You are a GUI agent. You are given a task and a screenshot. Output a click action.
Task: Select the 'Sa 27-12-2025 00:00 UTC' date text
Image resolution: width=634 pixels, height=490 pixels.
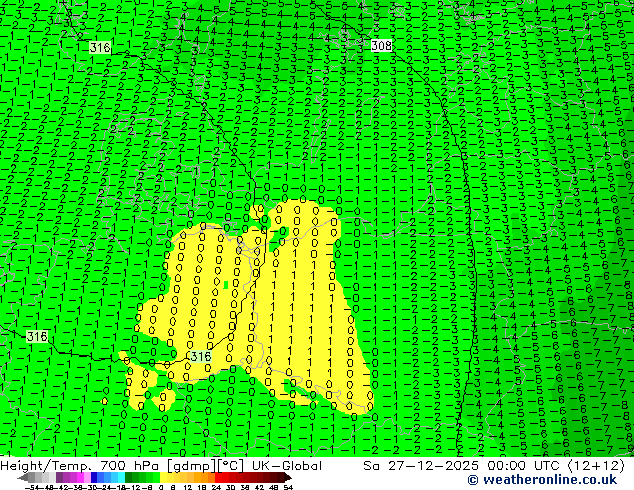click(x=463, y=466)
